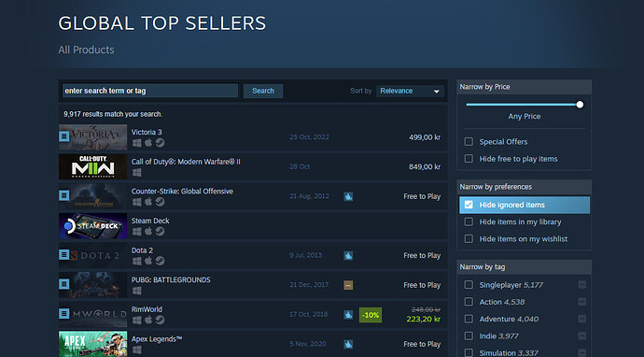This screenshot has height=357, width=644.
Task: Click the search term or tag field
Action: [x=150, y=91]
